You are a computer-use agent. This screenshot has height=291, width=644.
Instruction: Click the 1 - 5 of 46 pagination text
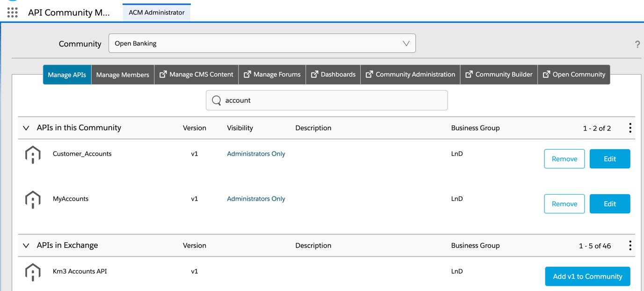point(595,246)
